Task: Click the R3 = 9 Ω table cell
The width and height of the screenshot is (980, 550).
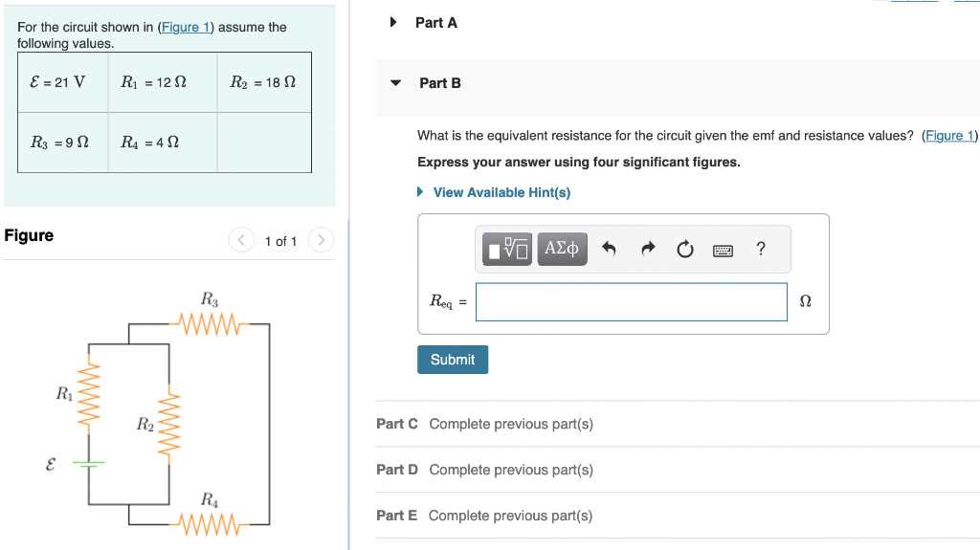Action: [62, 143]
